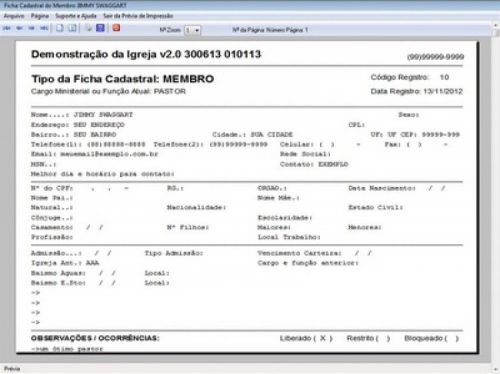Go to previous page arrow icon

19,28
